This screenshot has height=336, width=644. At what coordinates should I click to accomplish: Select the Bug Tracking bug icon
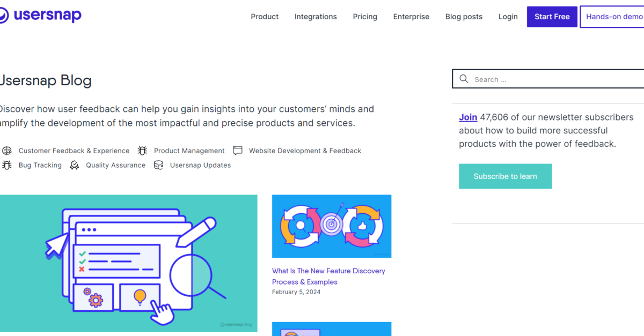tap(7, 165)
